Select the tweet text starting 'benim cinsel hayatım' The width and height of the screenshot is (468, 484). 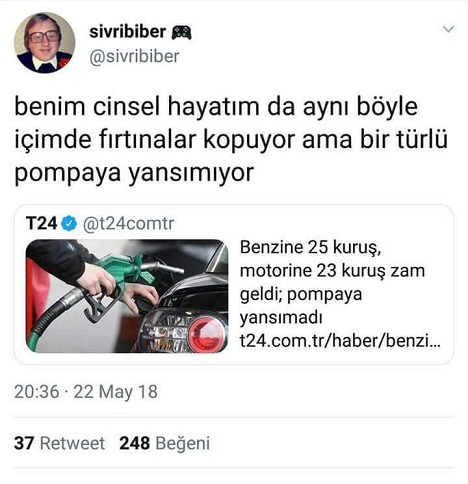point(231,140)
